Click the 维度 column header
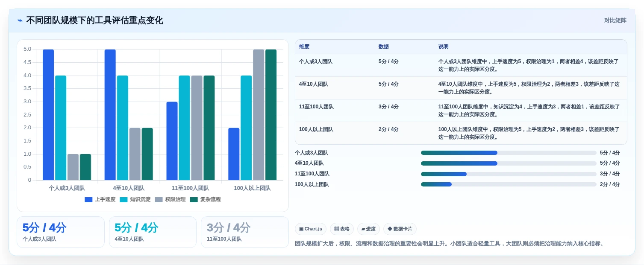Image resolution: width=644 pixels, height=265 pixels. pos(304,47)
